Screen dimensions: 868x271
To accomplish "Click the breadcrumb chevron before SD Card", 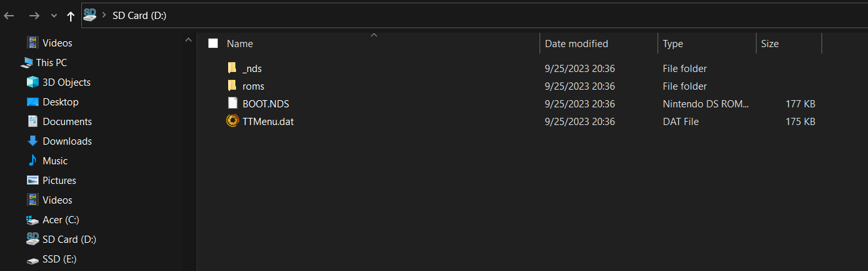I will [x=105, y=15].
